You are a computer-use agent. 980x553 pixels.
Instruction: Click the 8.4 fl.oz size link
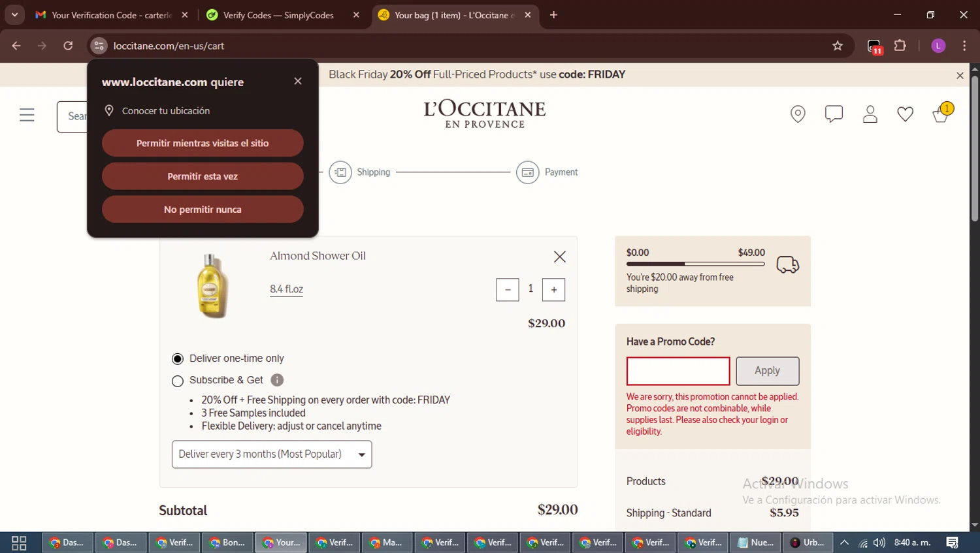click(287, 289)
